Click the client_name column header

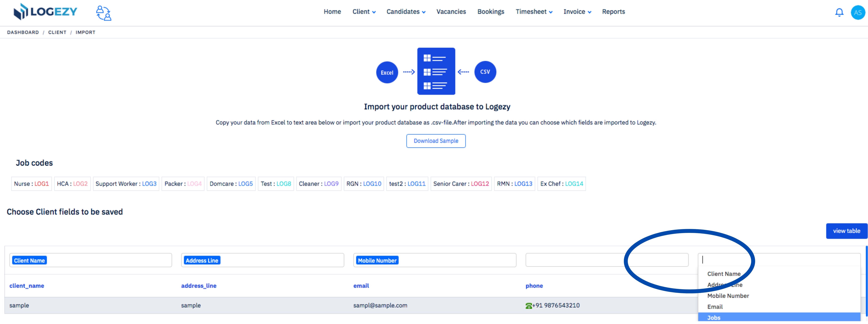tap(27, 286)
